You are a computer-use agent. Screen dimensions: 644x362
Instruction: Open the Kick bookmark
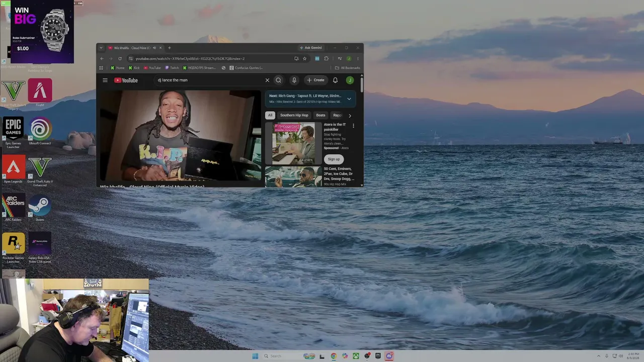[x=134, y=68]
